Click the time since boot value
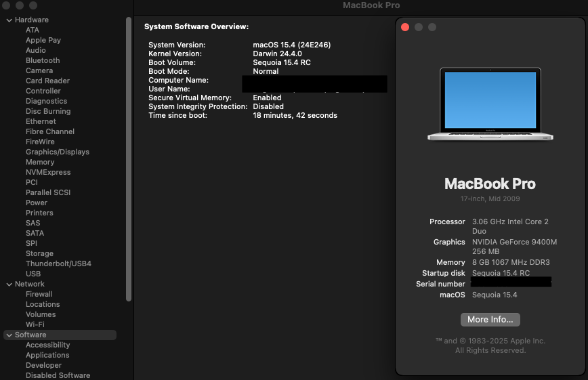Screen dimensions: 588x380 [x=295, y=116]
